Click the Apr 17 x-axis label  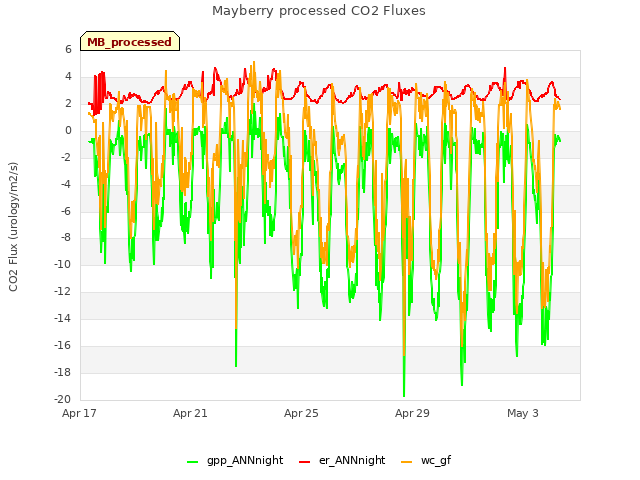coord(79,413)
